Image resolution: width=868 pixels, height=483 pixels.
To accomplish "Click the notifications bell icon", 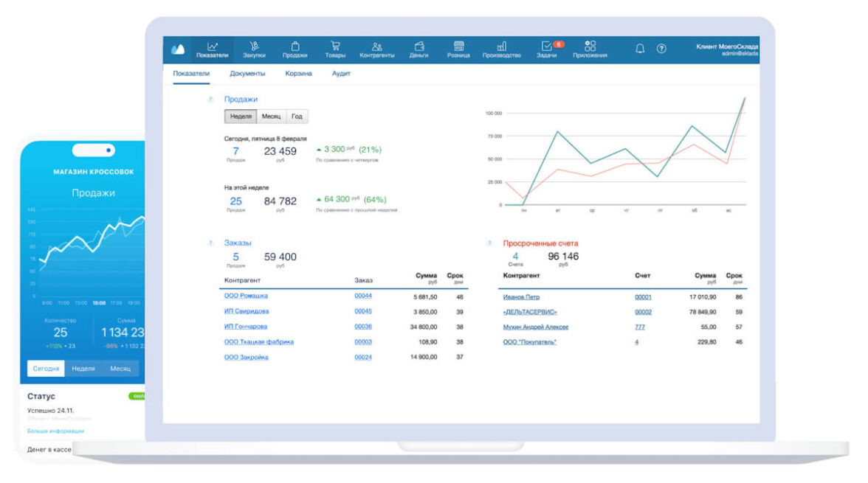I will point(640,49).
